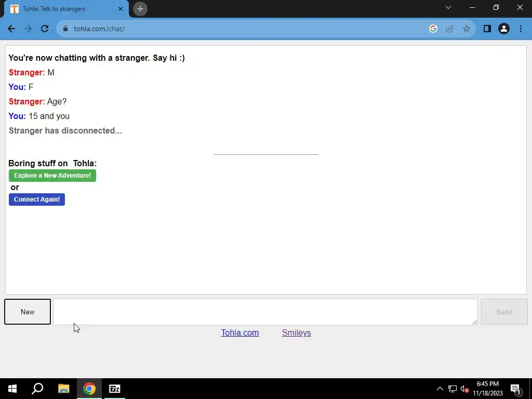Open File Explorer from the taskbar
Image resolution: width=532 pixels, height=399 pixels.
click(x=63, y=389)
